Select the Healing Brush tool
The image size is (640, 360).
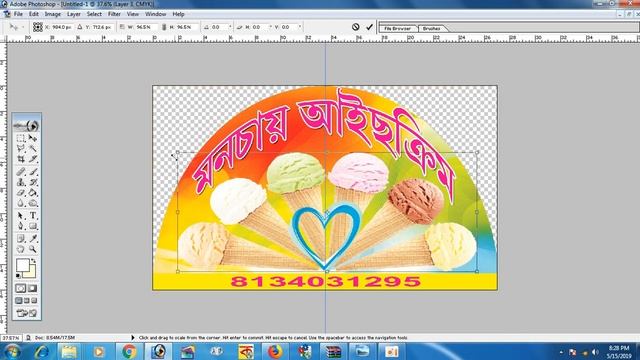(x=21, y=172)
